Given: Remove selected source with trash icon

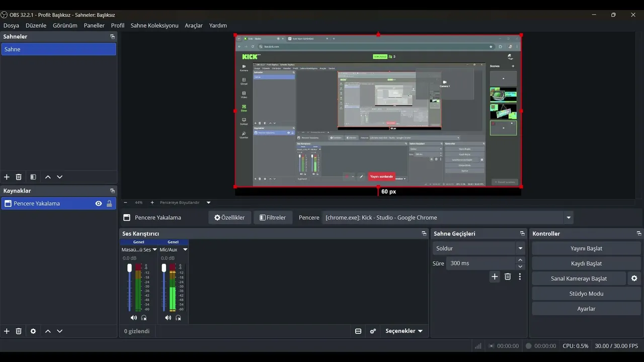Looking at the screenshot, I should click(19, 331).
